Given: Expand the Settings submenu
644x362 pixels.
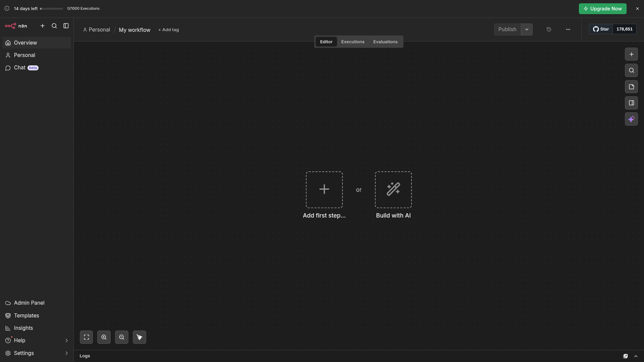Looking at the screenshot, I should pyautogui.click(x=66, y=353).
